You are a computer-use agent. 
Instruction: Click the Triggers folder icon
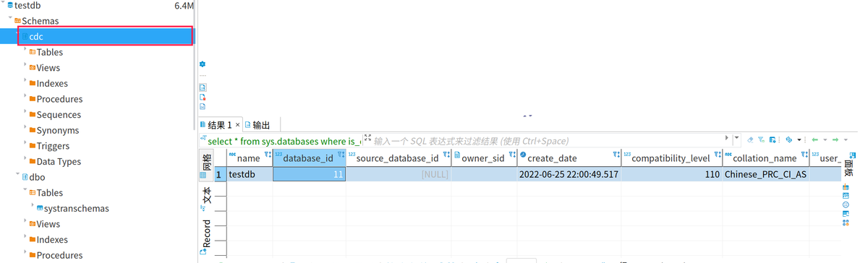[x=33, y=145]
